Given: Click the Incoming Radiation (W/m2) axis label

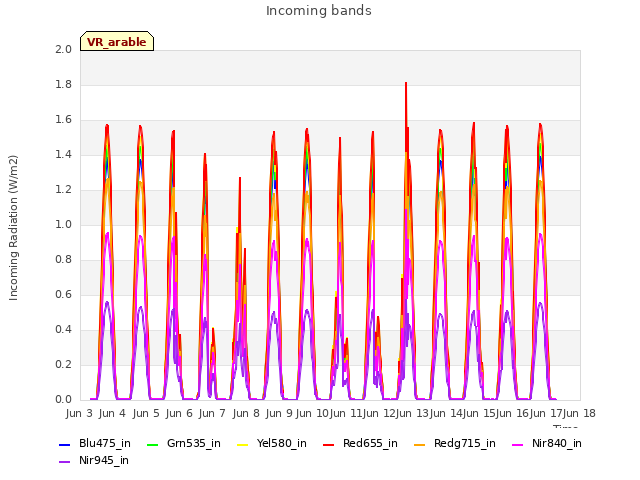Looking at the screenshot, I should pyautogui.click(x=13, y=228).
